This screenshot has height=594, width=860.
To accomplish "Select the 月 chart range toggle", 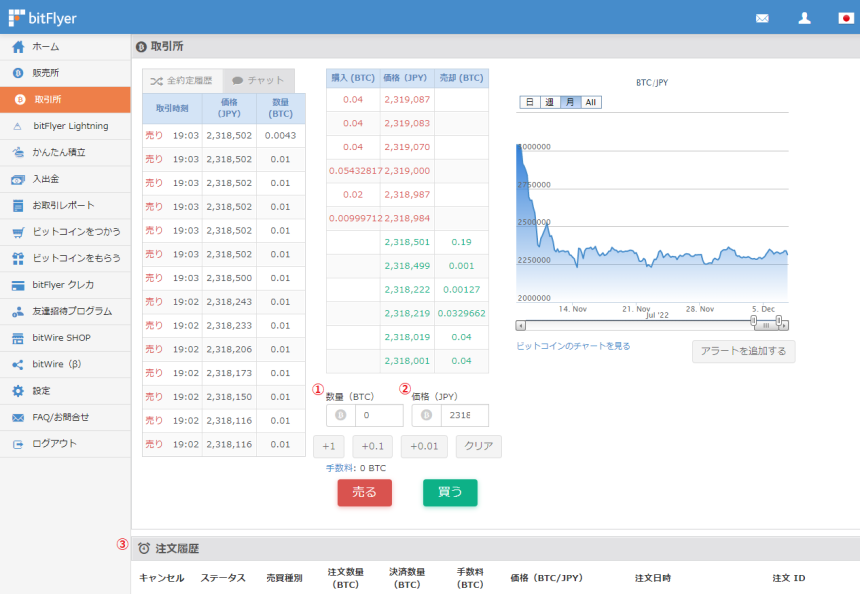I will [x=570, y=102].
